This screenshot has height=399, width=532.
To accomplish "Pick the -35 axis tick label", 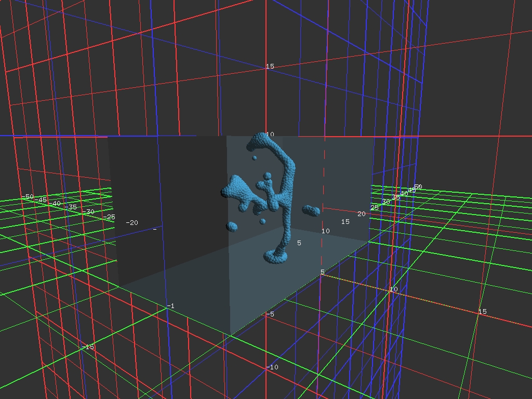I will 71,207.
